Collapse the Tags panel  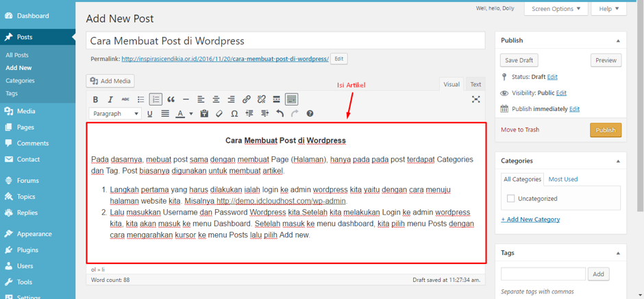point(618,253)
